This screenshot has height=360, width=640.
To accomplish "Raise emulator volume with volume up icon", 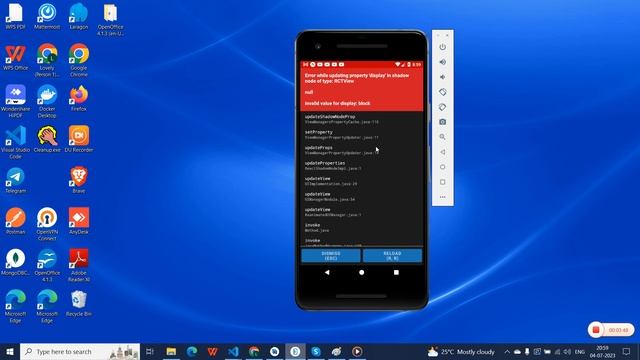I will click(x=442, y=62).
